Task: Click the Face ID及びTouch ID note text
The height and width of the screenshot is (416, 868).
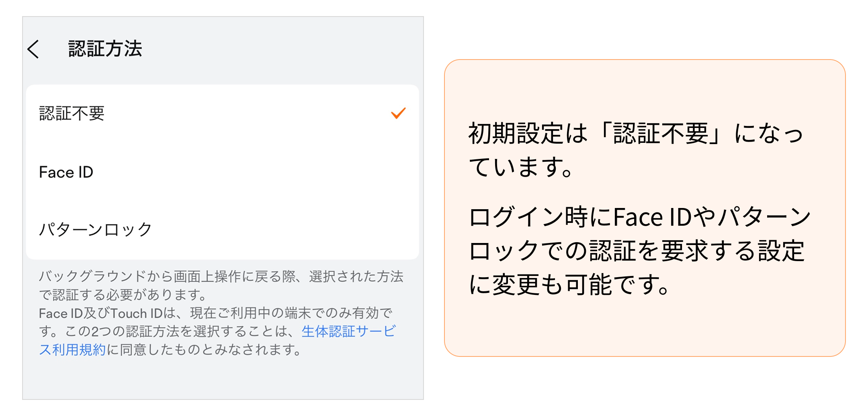Action: (215, 313)
